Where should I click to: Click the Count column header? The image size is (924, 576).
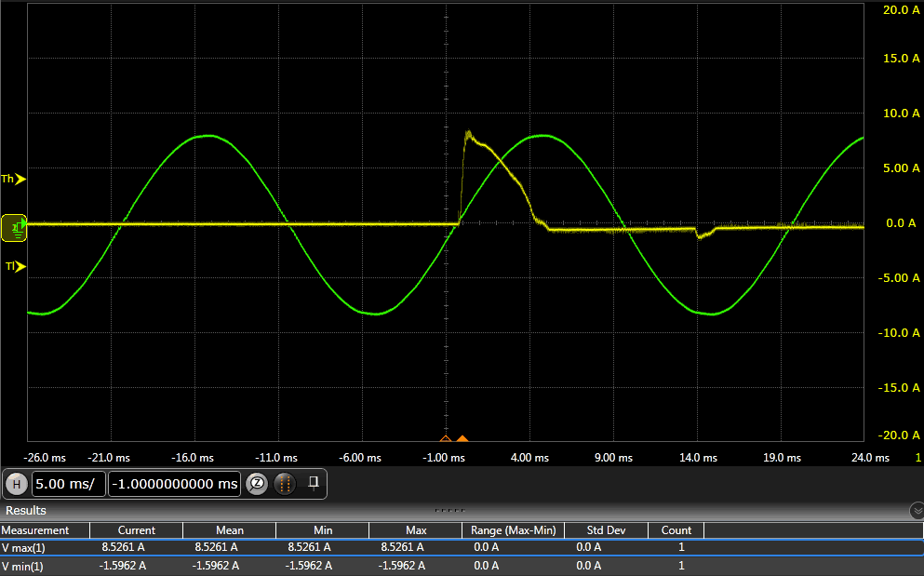coord(676,530)
